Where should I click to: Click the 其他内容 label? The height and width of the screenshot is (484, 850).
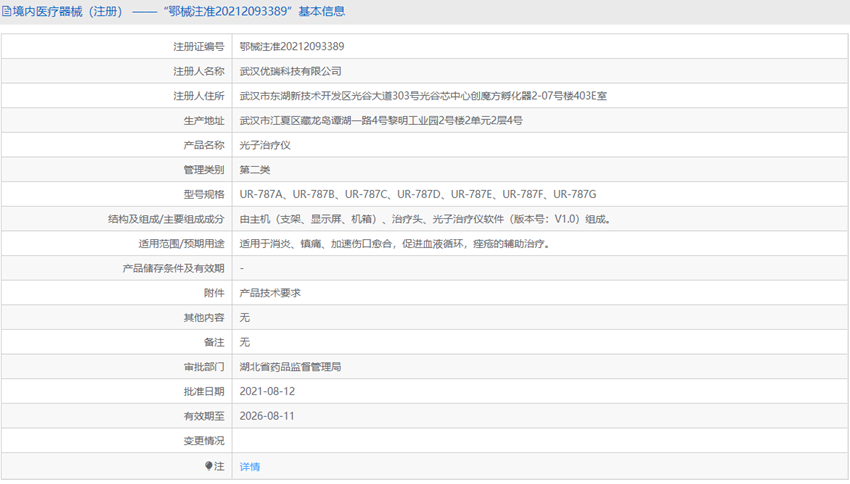(x=204, y=318)
